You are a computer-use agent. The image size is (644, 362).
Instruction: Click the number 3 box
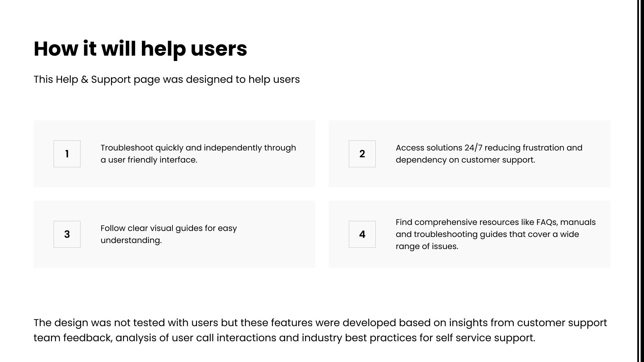(x=67, y=234)
